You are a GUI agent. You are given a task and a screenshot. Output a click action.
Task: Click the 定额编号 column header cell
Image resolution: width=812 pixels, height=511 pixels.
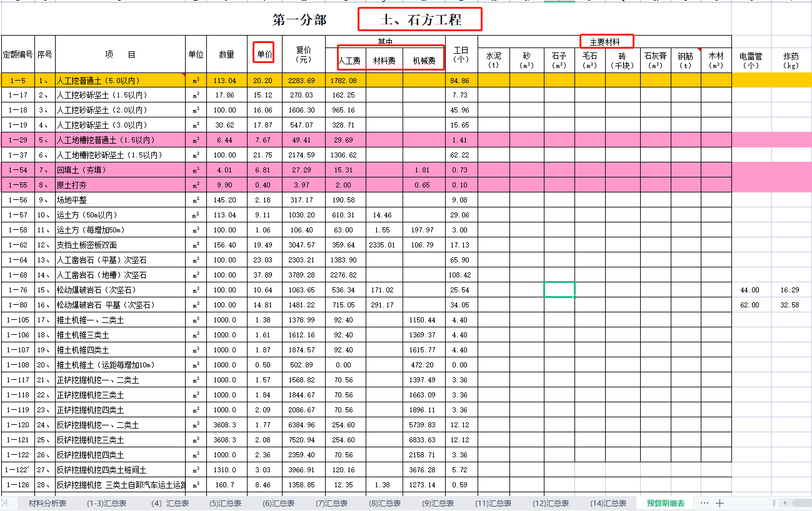pyautogui.click(x=18, y=54)
